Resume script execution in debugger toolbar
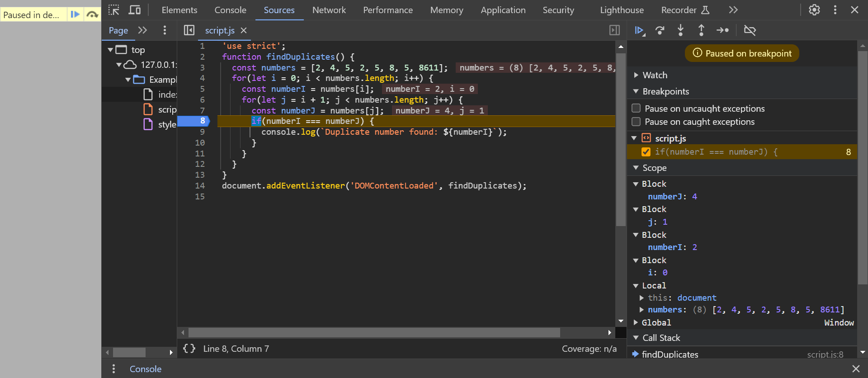 (639, 30)
